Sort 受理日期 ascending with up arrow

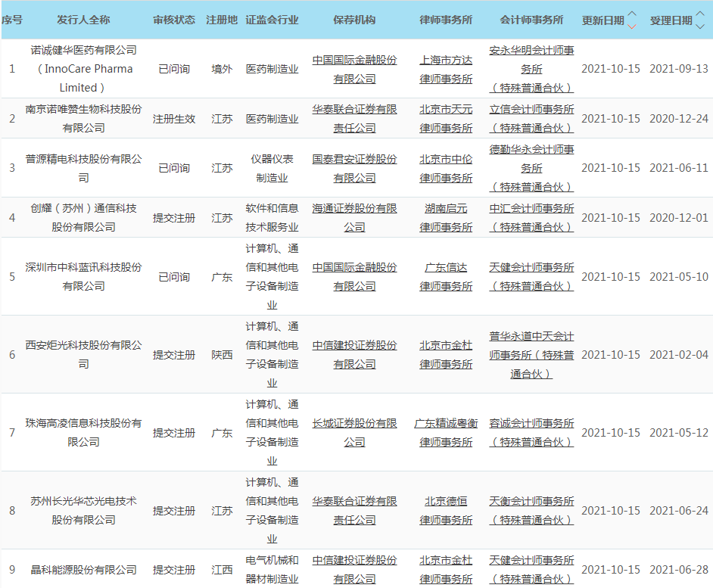700,15
